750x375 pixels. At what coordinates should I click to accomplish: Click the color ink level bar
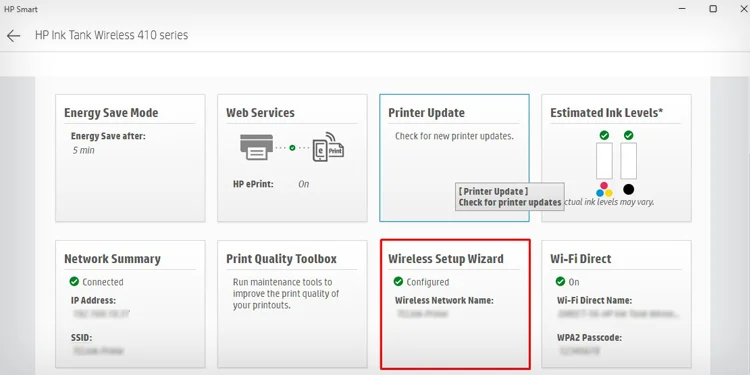(604, 161)
